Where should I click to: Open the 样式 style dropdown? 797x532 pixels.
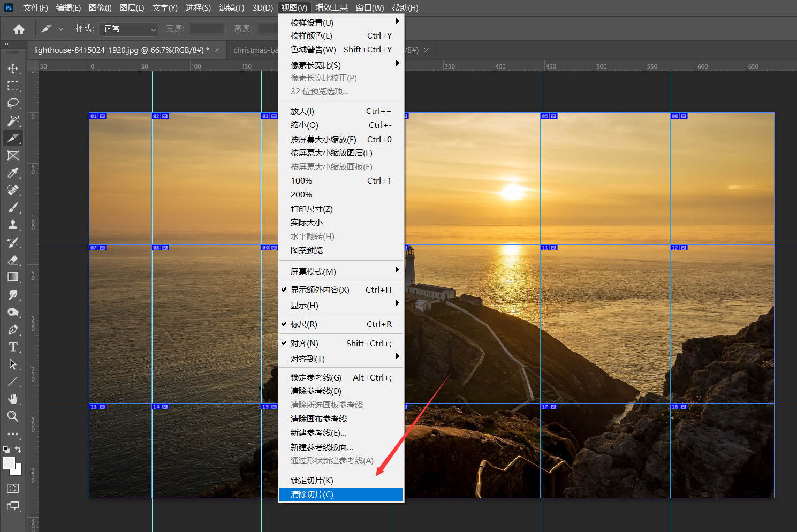tap(129, 29)
